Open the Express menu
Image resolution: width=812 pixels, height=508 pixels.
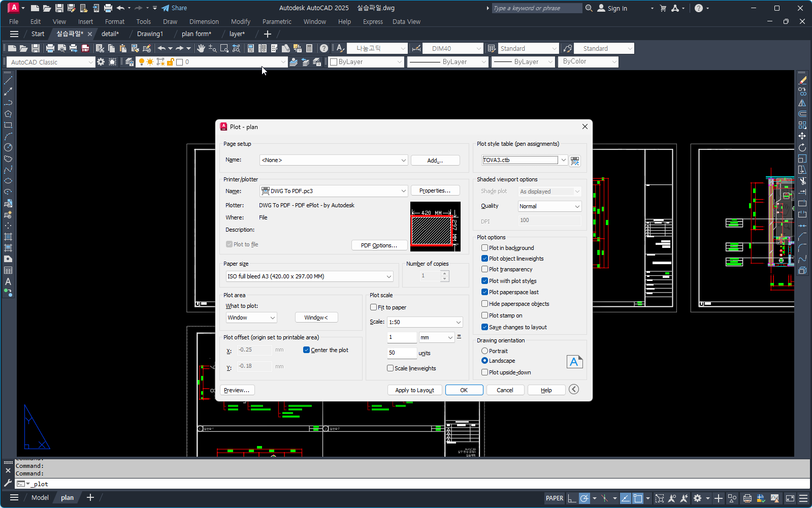373,22
